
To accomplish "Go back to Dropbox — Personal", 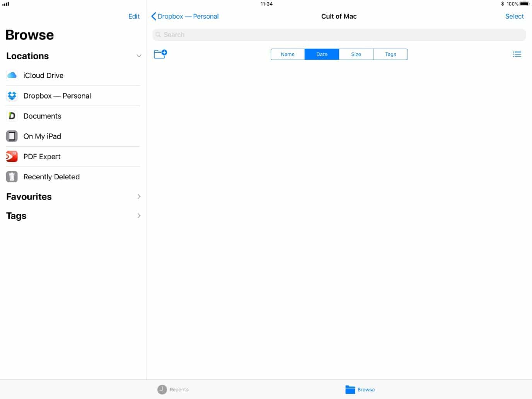I will pyautogui.click(x=184, y=16).
